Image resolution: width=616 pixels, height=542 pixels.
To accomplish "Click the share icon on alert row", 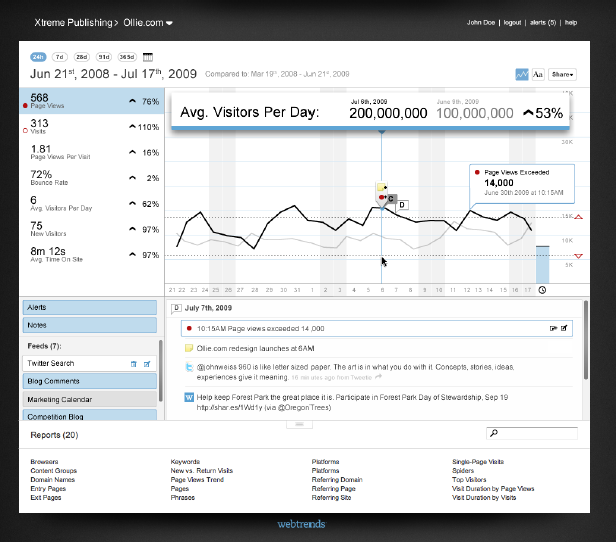I will pyautogui.click(x=553, y=328).
